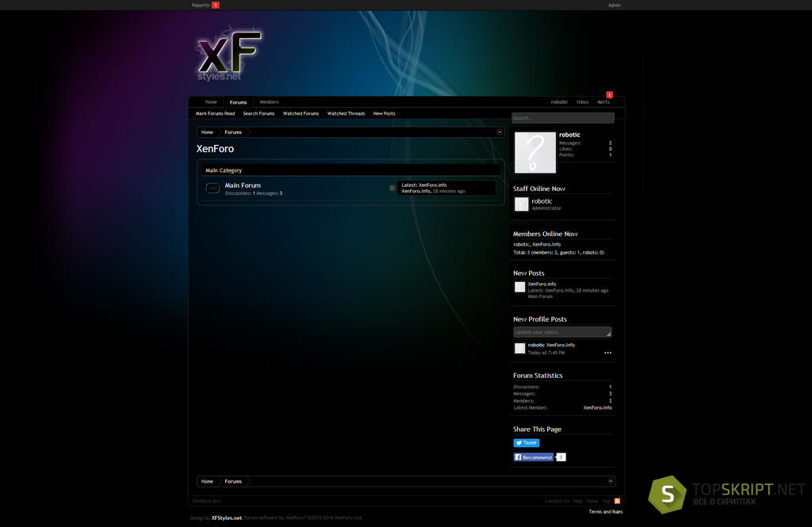Click the Members Online Now heading

546,234
